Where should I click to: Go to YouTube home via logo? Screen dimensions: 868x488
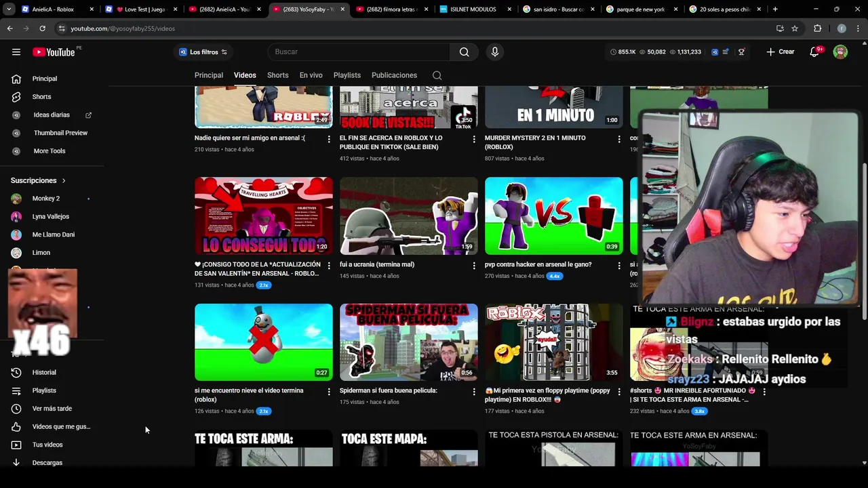[54, 52]
